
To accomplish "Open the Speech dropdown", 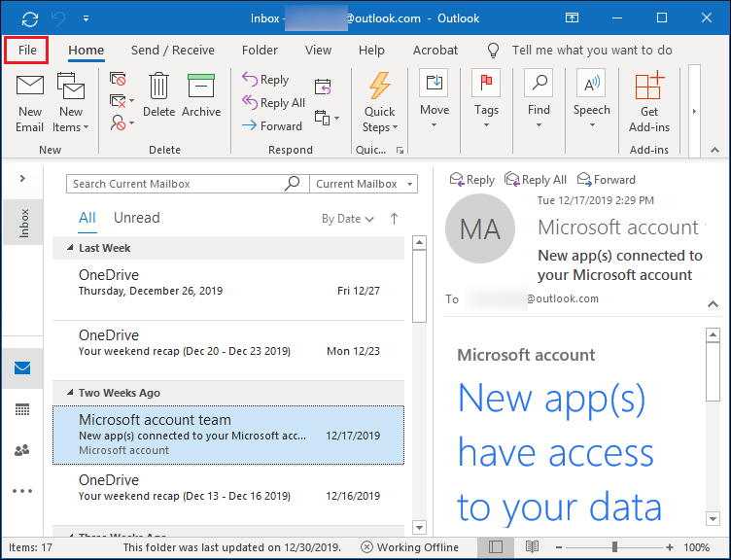I will pos(592,99).
